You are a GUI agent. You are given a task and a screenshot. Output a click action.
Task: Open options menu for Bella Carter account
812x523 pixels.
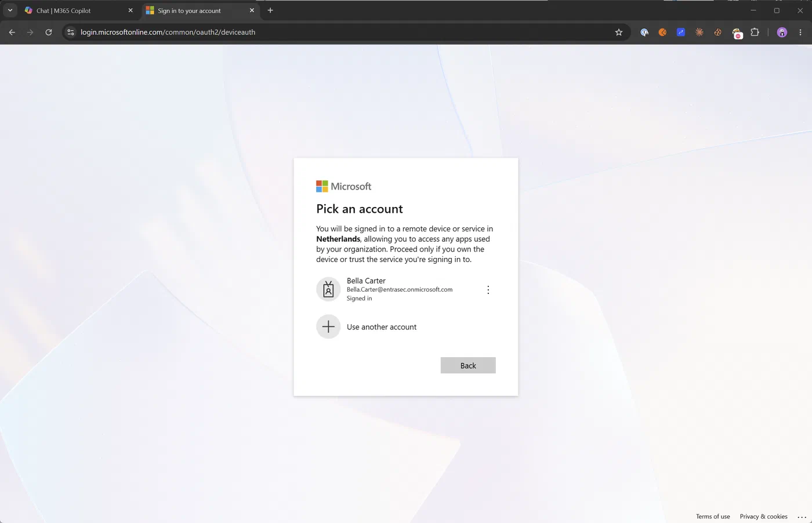point(488,290)
